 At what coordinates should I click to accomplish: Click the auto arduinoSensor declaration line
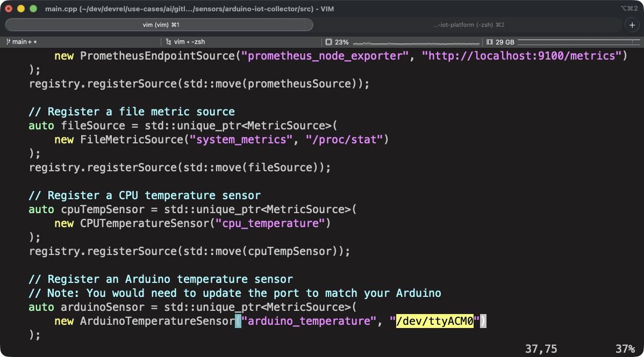coord(193,307)
